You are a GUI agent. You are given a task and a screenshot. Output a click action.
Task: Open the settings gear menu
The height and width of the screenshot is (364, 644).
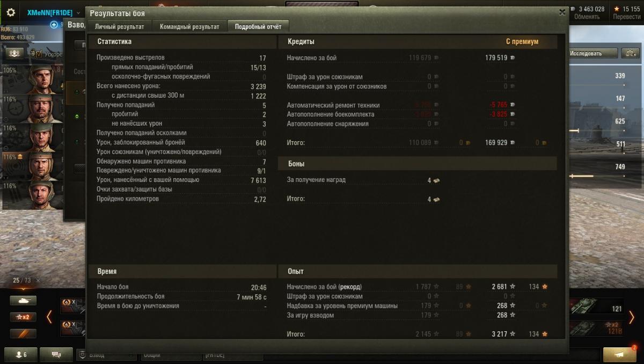coord(10,12)
